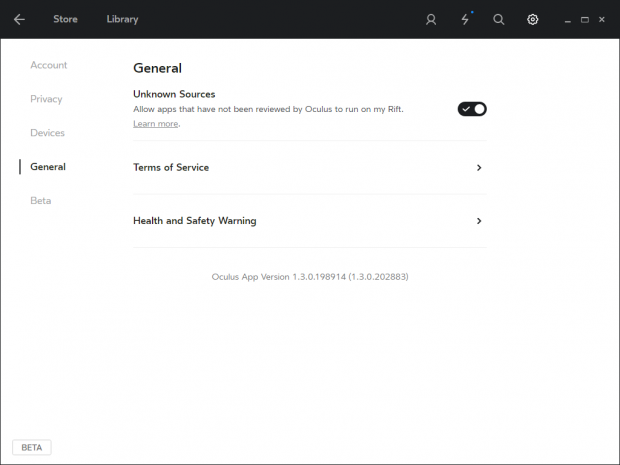Click the search magnifier icon
Image resolution: width=620 pixels, height=465 pixels.
tap(499, 19)
